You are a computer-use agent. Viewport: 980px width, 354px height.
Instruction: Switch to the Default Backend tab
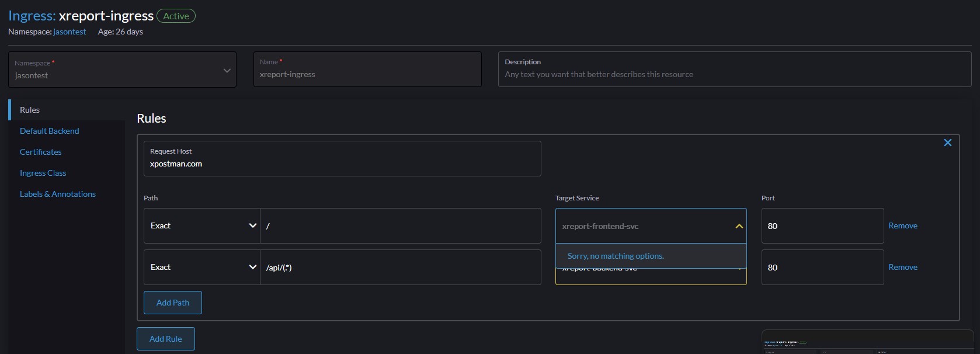click(50, 131)
